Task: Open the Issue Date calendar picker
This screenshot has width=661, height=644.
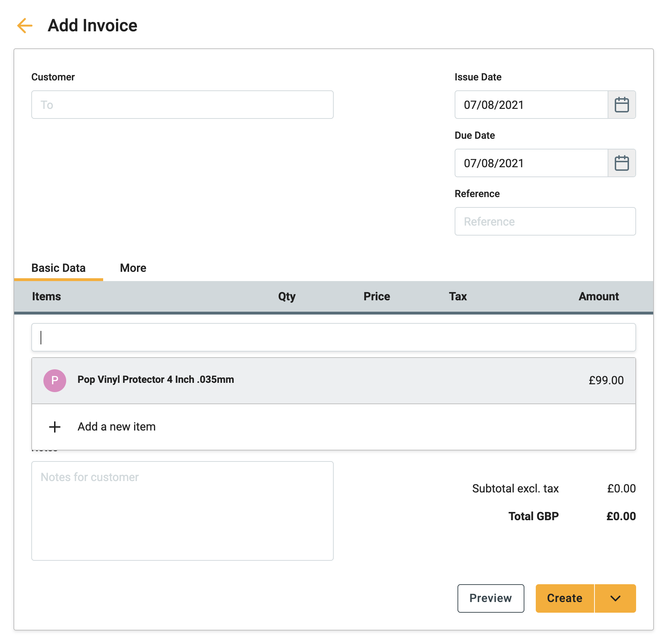Action: (622, 105)
